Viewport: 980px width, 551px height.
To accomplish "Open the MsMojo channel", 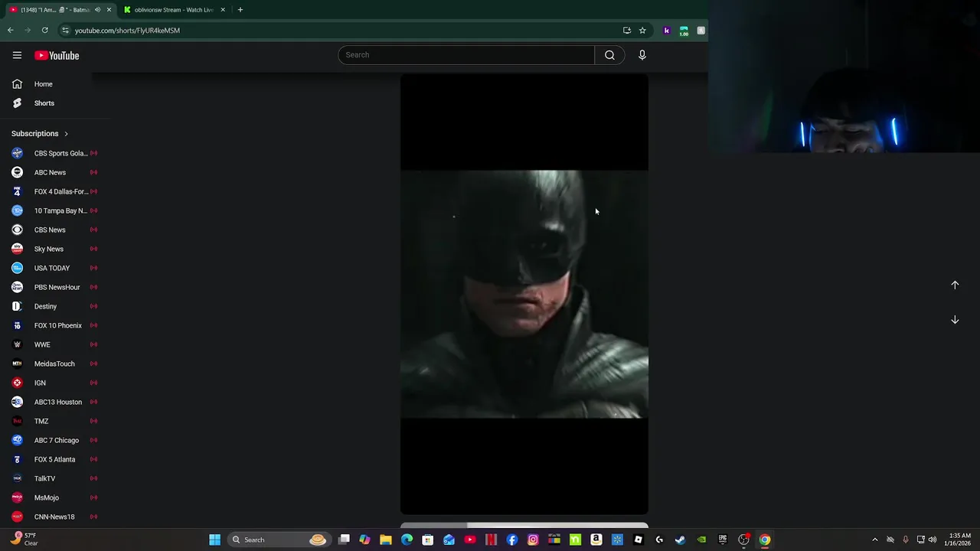I will (x=54, y=497).
